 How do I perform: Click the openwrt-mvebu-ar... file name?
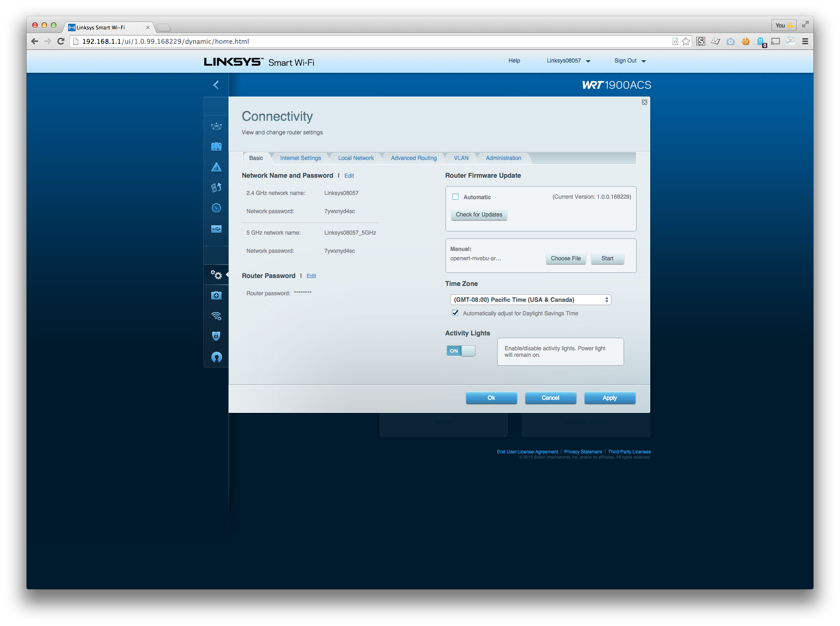(475, 258)
